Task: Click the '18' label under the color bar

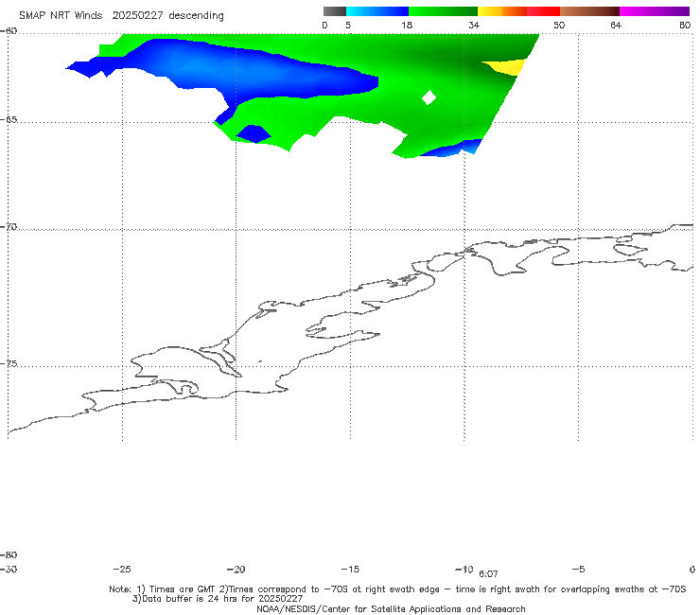Action: point(407,25)
